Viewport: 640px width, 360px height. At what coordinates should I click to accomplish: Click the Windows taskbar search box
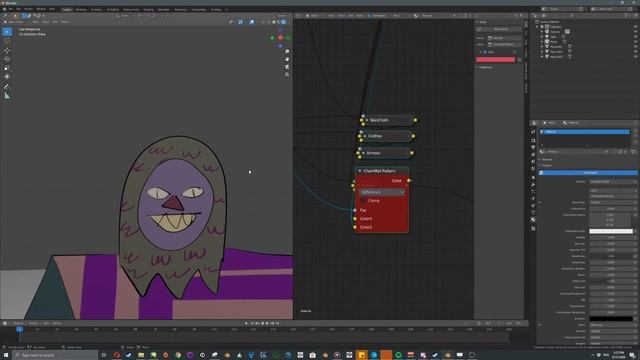[x=55, y=355]
